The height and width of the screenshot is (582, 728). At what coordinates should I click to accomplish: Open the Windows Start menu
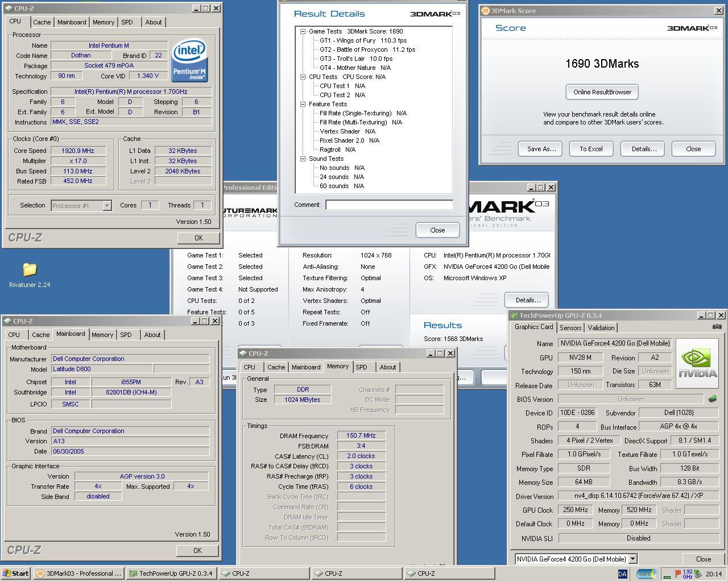16,573
